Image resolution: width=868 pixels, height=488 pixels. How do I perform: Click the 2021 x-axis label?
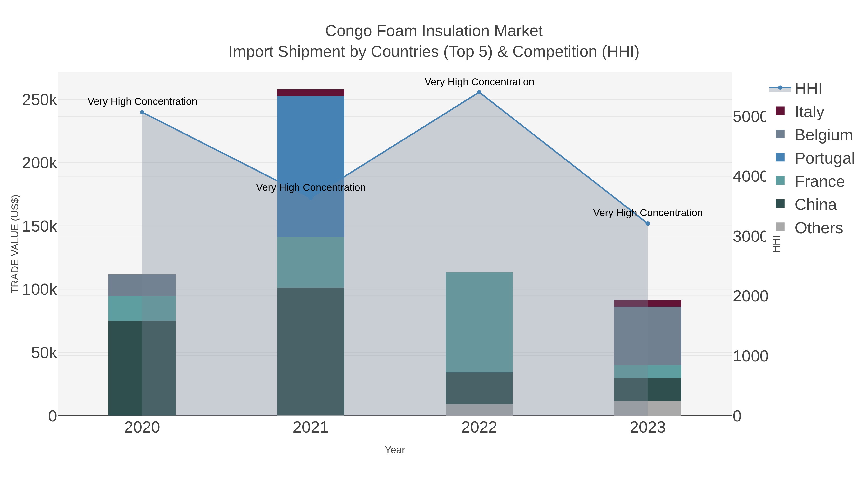(x=311, y=428)
